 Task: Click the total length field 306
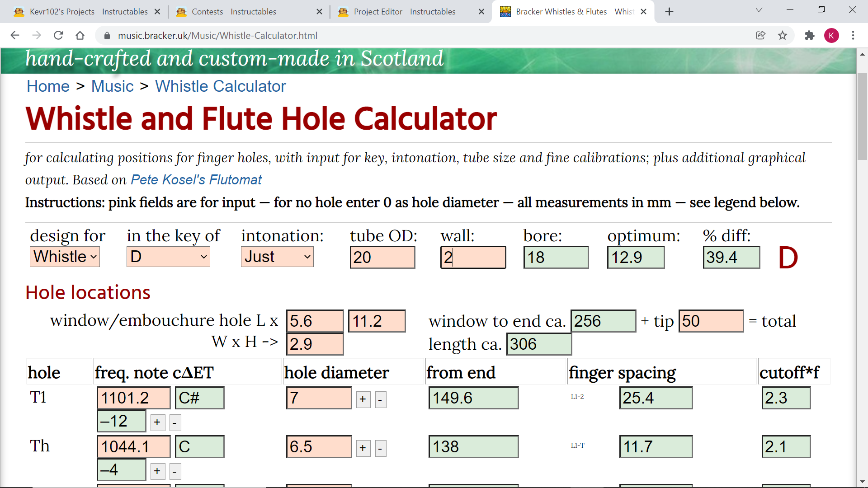point(539,344)
